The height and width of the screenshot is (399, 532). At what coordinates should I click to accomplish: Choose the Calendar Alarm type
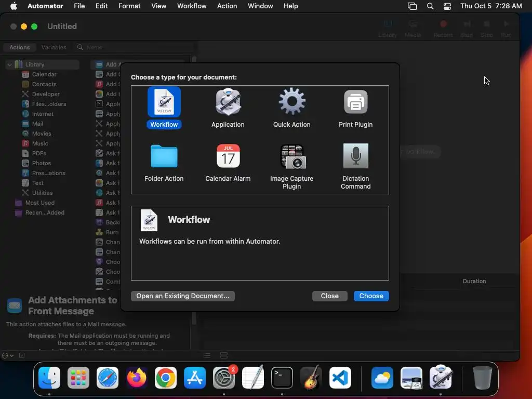point(228,163)
